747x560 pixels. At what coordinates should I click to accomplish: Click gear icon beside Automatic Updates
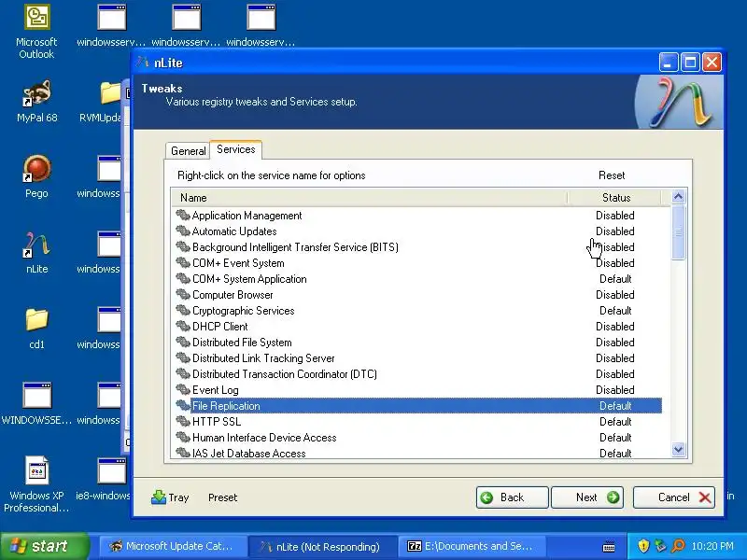coord(183,231)
